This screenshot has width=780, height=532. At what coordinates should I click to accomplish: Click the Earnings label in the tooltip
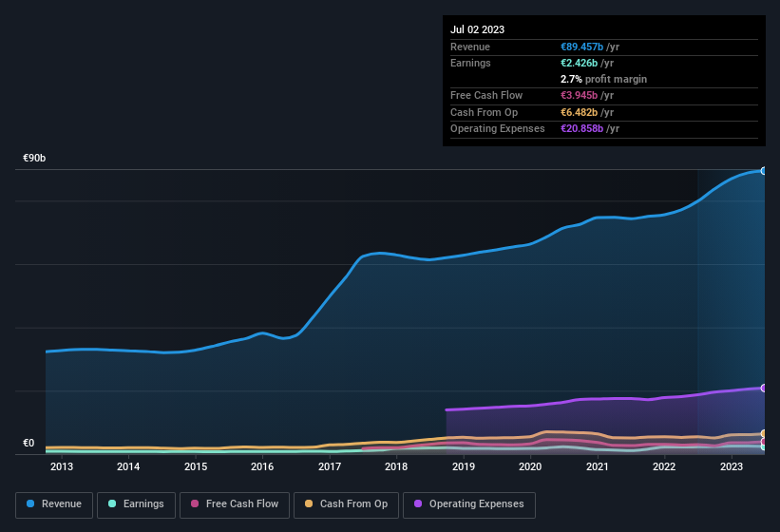tap(470, 63)
